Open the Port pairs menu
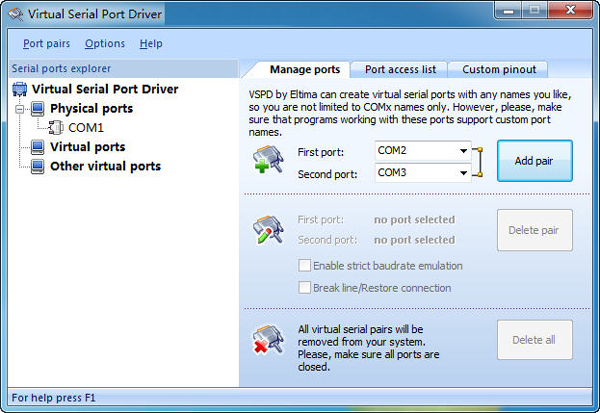This screenshot has height=413, width=600. point(47,43)
